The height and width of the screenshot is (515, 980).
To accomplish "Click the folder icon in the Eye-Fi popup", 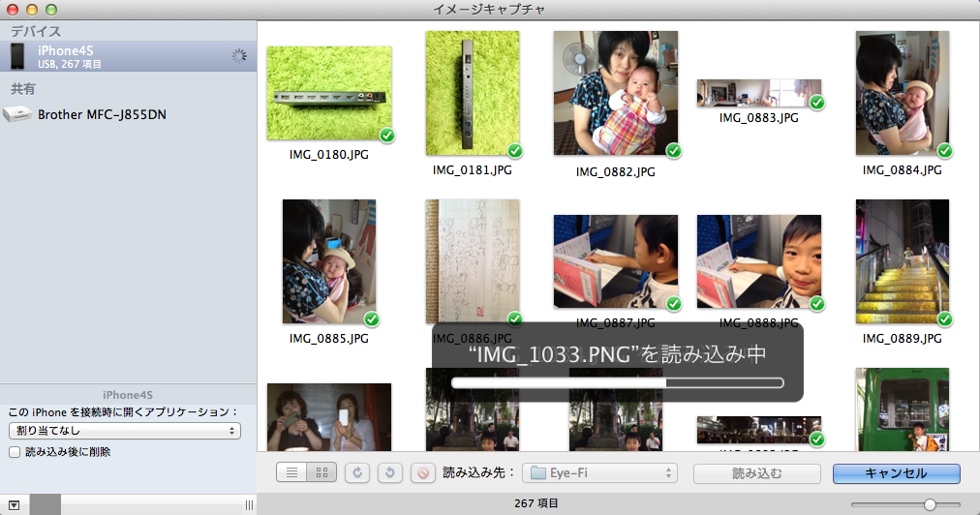I will (537, 473).
